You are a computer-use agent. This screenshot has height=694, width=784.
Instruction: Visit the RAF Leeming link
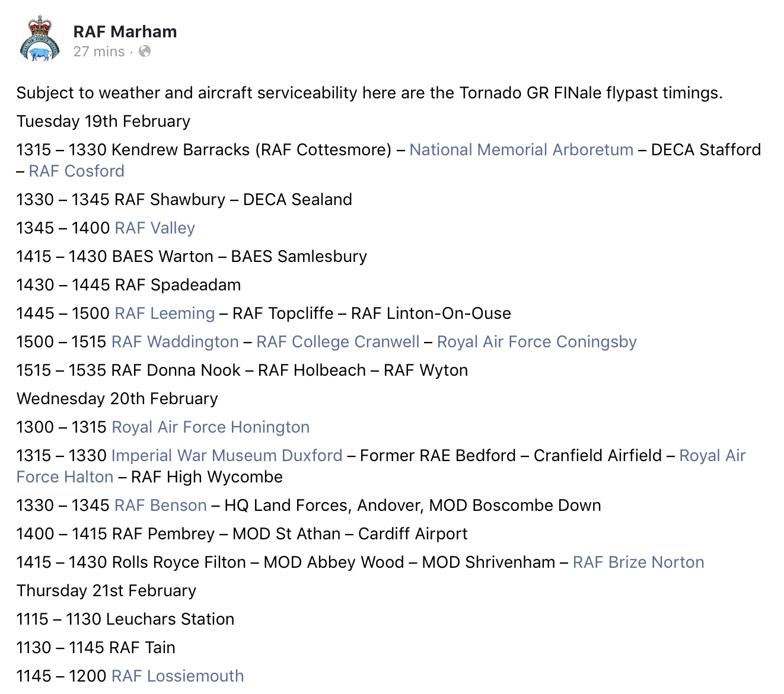click(165, 313)
